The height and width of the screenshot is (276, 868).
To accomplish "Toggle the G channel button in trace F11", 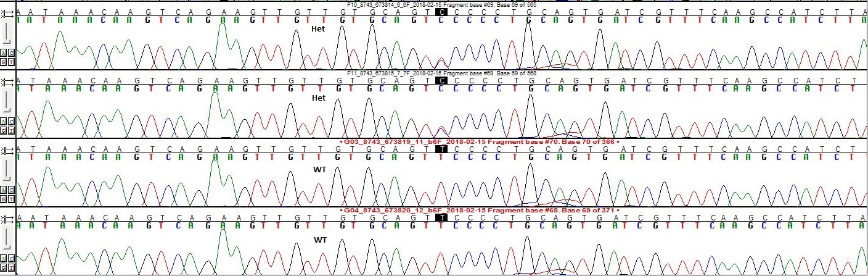I will (x=4, y=131).
